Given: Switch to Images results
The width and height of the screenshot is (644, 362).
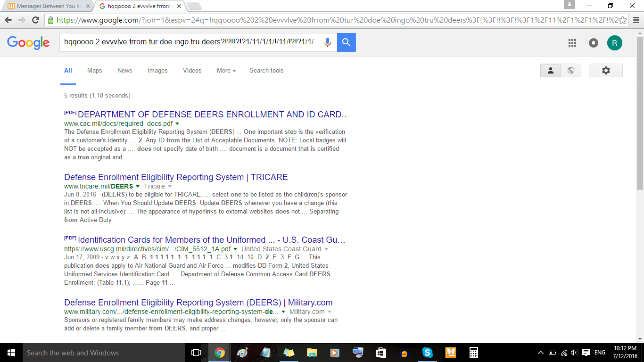Looking at the screenshot, I should coord(157,70).
